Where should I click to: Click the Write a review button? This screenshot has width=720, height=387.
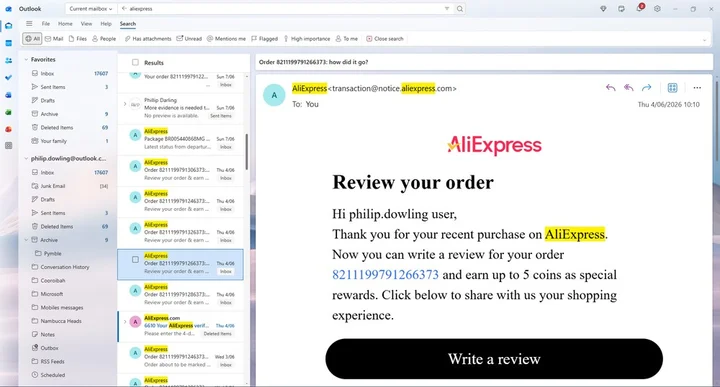pos(494,359)
